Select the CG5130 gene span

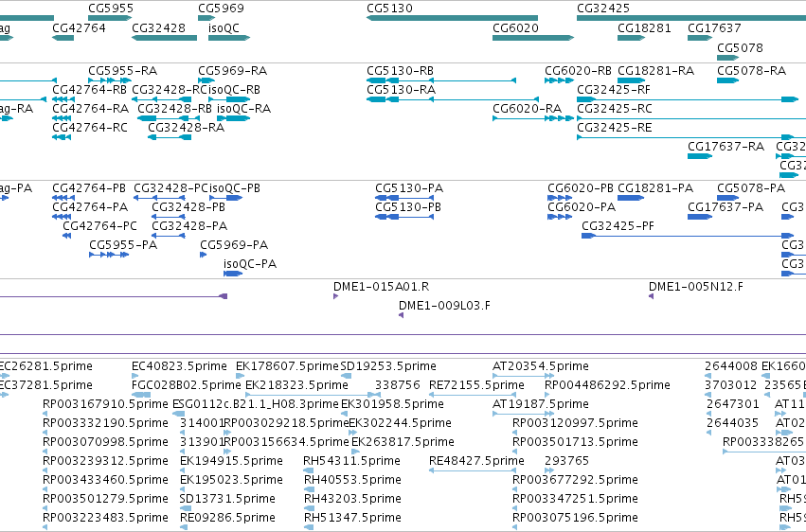coord(452,18)
